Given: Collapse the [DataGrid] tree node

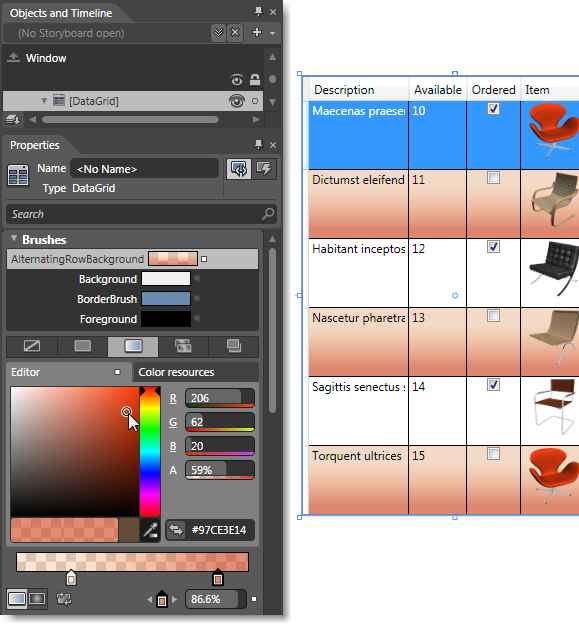Looking at the screenshot, I should [x=44, y=101].
